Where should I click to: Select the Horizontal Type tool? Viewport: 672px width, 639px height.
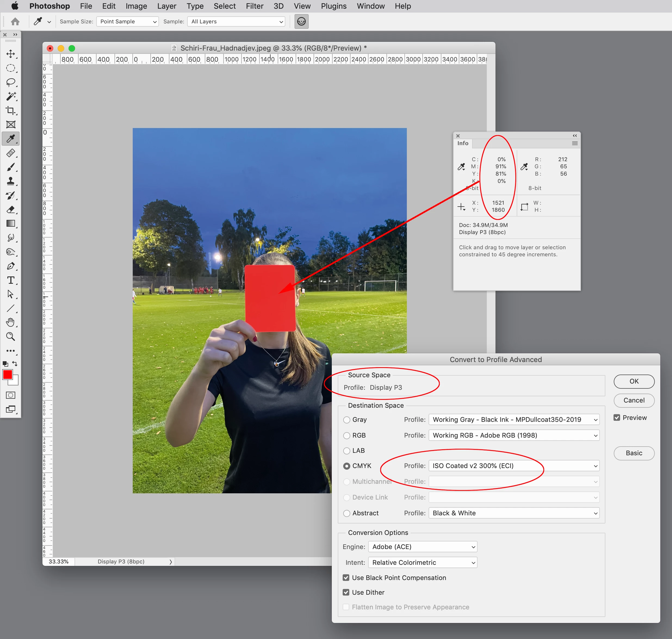[11, 280]
